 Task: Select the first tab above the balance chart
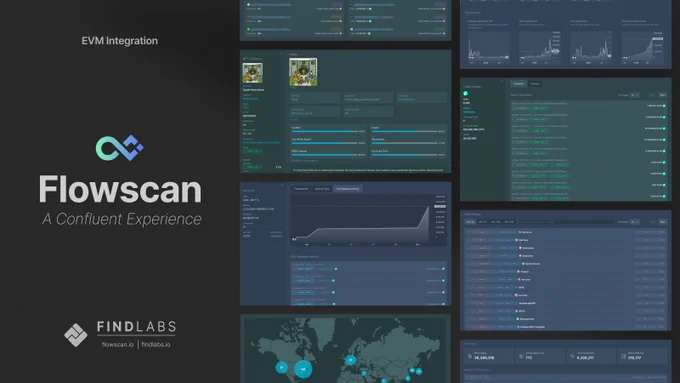[301, 189]
